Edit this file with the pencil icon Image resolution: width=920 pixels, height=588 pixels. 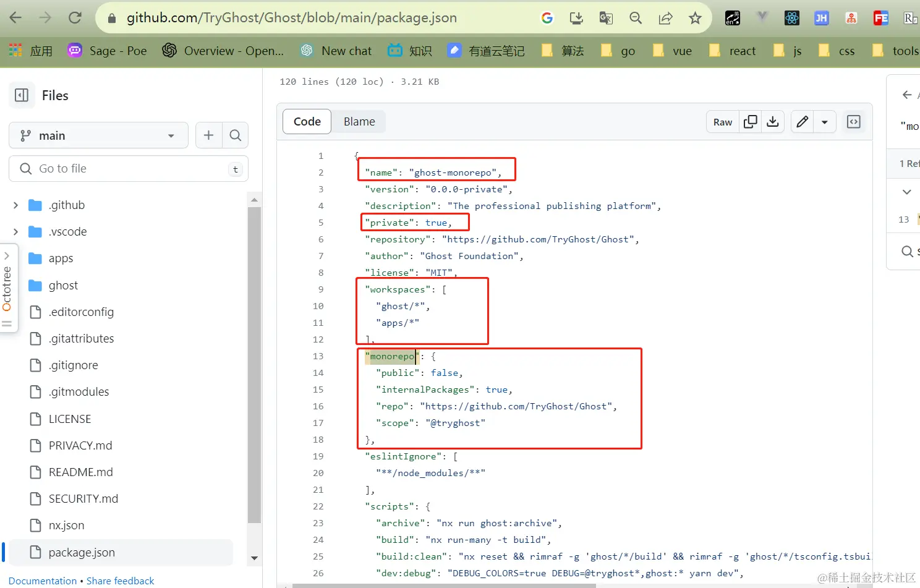(x=802, y=122)
